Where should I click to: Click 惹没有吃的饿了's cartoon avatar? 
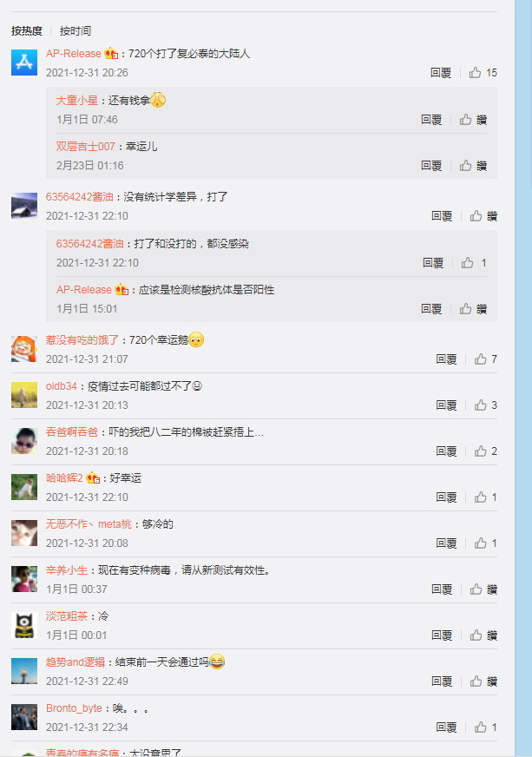point(24,349)
